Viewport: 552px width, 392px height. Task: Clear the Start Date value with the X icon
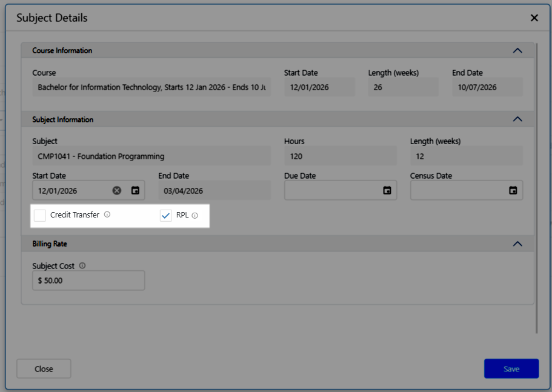(117, 190)
